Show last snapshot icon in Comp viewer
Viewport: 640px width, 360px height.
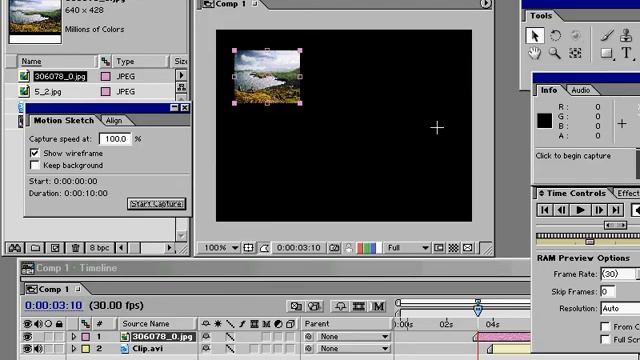[x=349, y=248]
